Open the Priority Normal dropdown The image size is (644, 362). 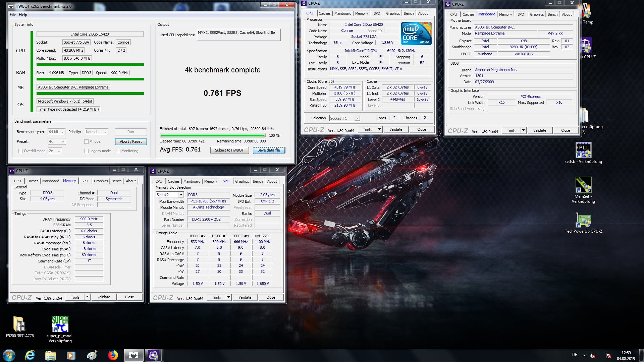tap(96, 132)
